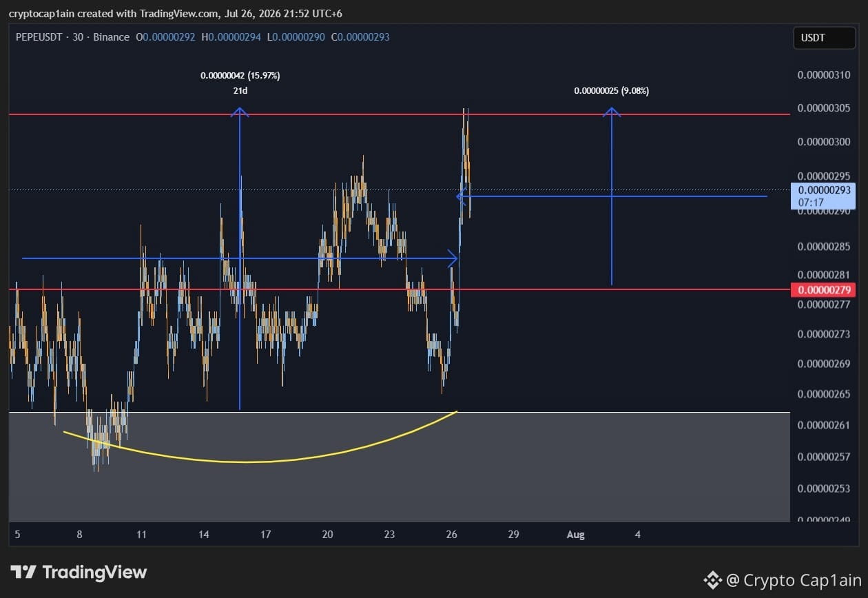The image size is (868, 598).
Task: Click the 0.00000277 price axis tick
Action: [824, 304]
